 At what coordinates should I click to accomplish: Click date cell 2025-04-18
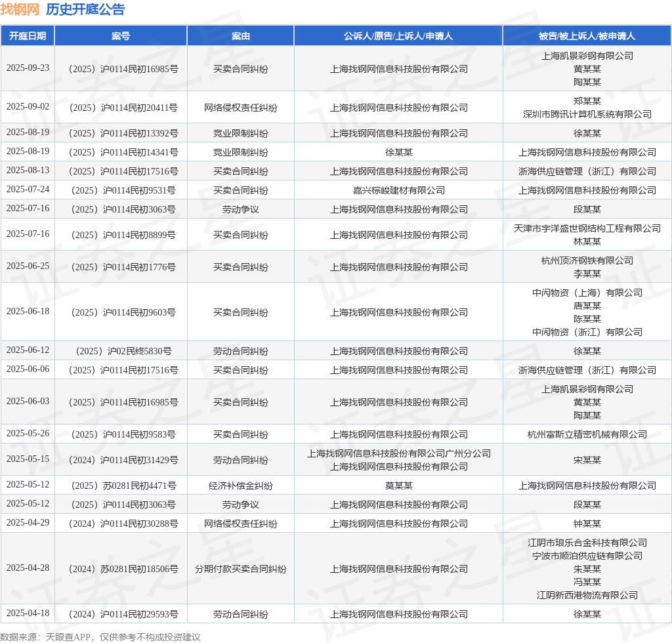click(28, 613)
